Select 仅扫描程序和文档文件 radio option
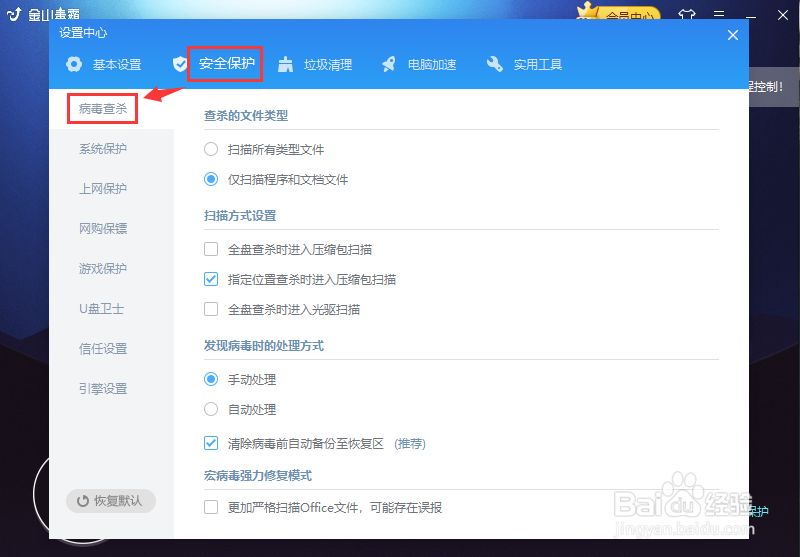The height and width of the screenshot is (557, 800). coord(211,180)
